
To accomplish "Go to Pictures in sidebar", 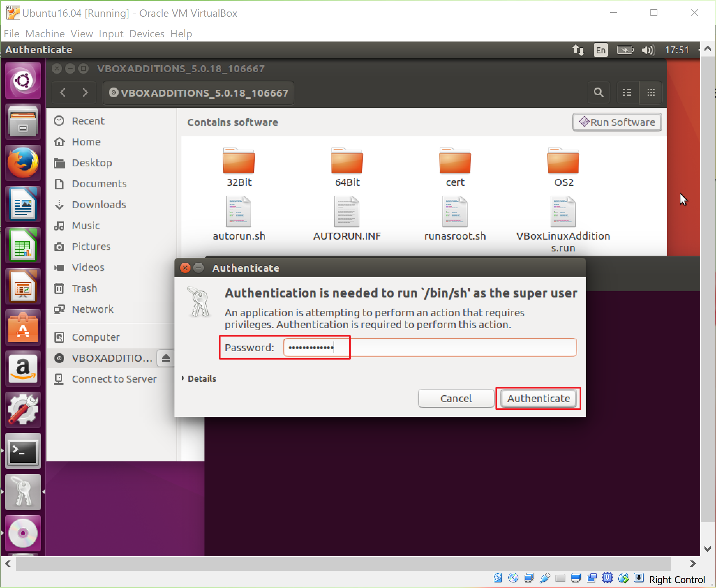I will pos(112,247).
